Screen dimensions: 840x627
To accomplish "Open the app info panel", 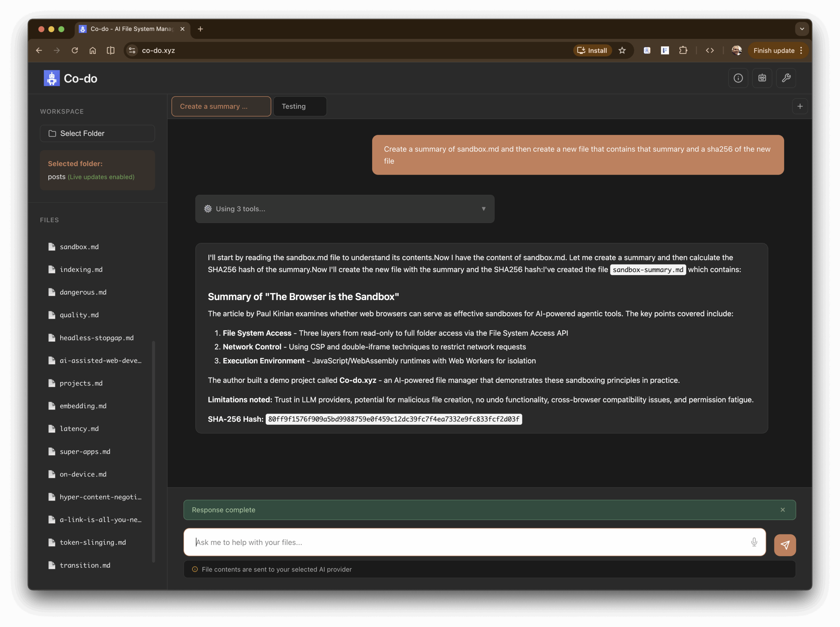I will (738, 78).
